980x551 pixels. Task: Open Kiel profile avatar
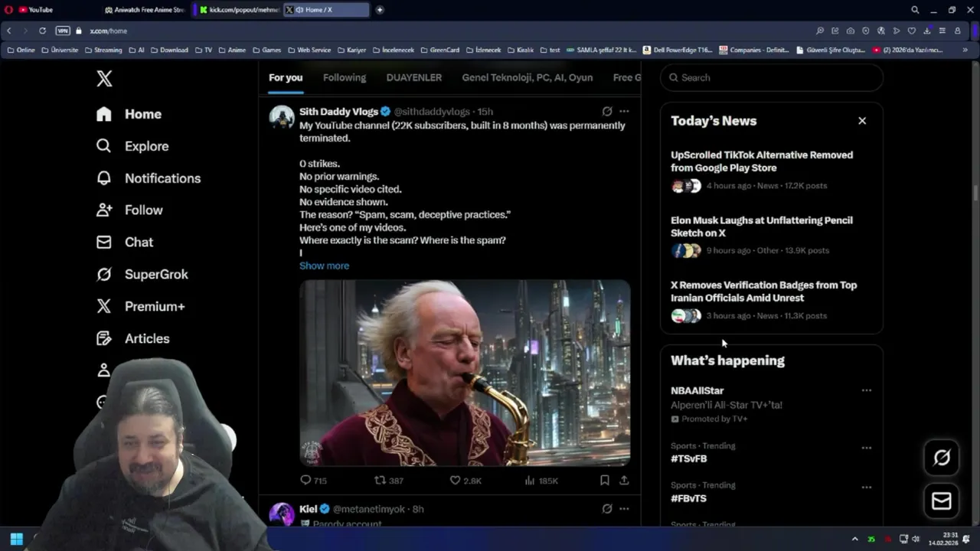click(x=282, y=514)
